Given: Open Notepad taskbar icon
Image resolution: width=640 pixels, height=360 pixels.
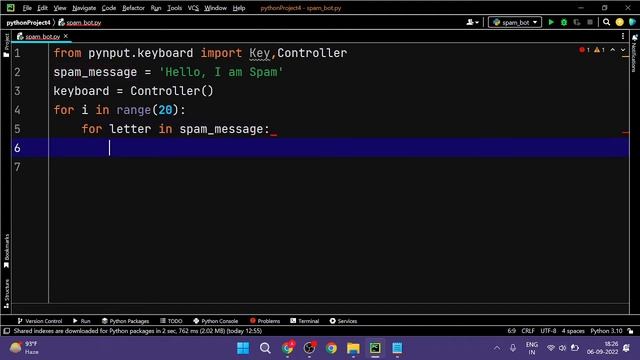Looking at the screenshot, I should [x=397, y=348].
